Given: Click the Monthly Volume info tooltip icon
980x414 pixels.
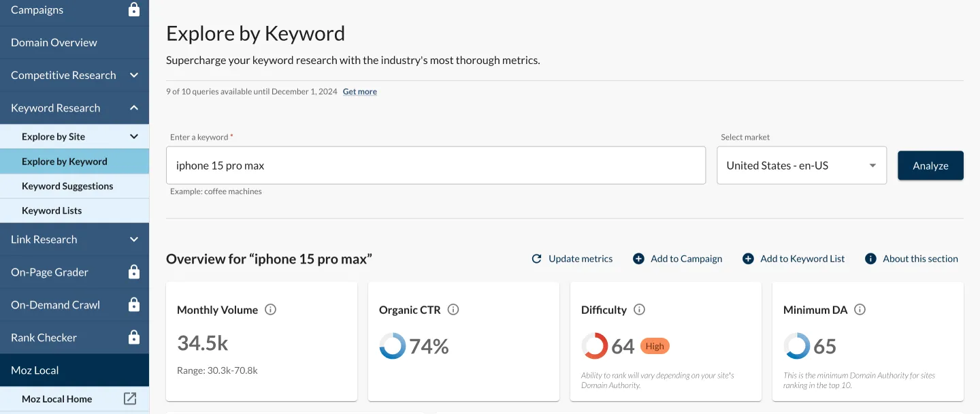Looking at the screenshot, I should click(270, 309).
